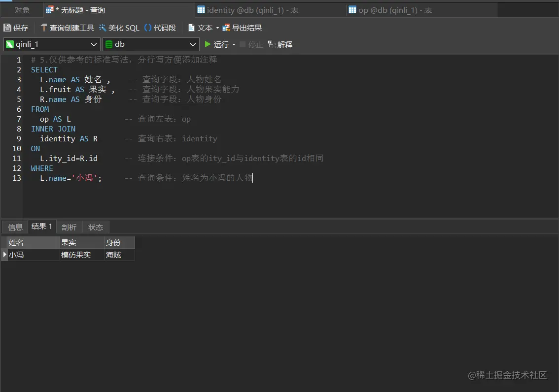The height and width of the screenshot is (392, 559).
Task: Click Export Results (导出结果)
Action: [242, 28]
